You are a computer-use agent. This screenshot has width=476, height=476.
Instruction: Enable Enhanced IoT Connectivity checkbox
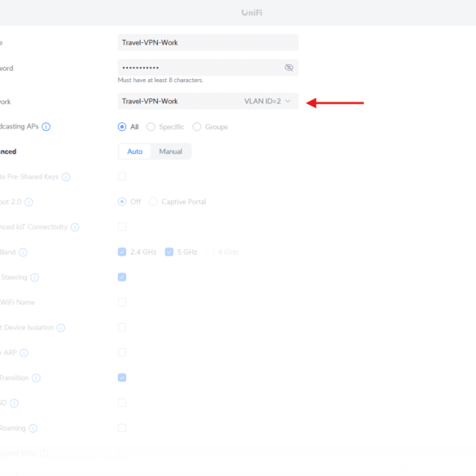122,227
